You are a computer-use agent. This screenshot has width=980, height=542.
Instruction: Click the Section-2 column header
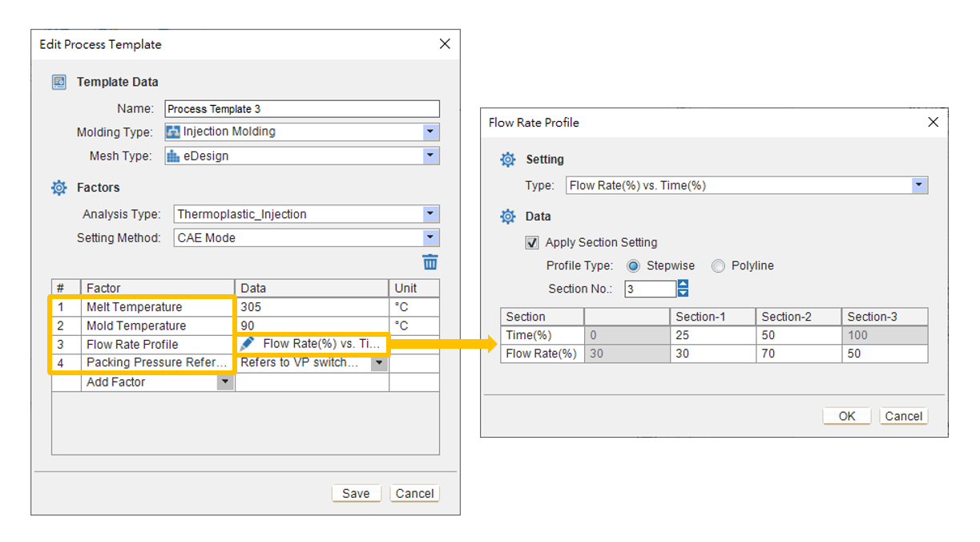(x=799, y=317)
